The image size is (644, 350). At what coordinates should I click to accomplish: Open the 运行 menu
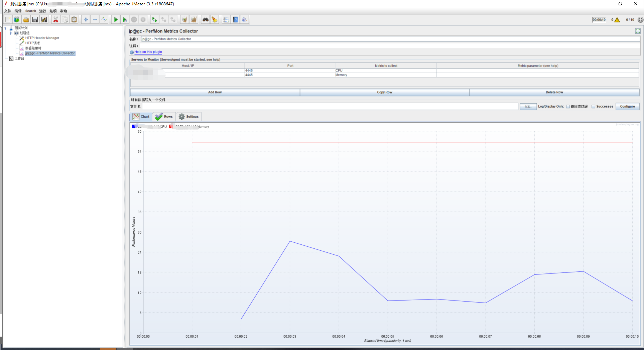42,11
